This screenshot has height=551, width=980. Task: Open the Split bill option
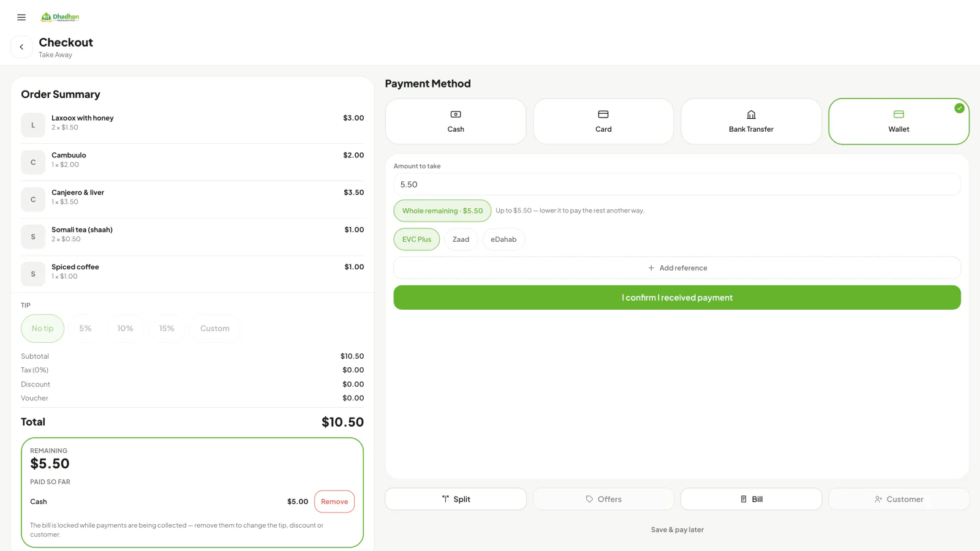coord(456,499)
